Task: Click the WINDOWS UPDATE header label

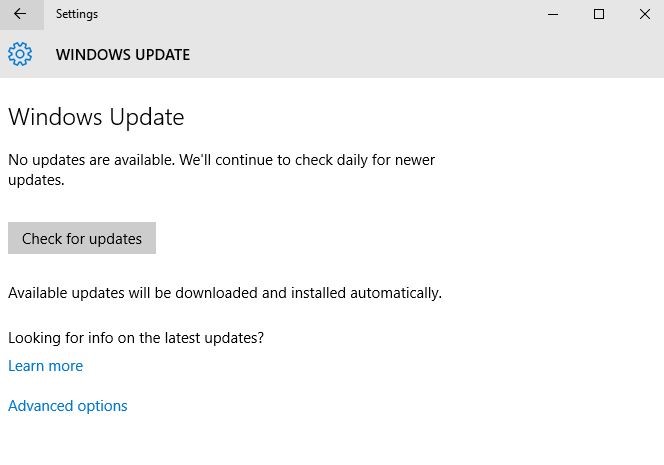Action: point(123,55)
